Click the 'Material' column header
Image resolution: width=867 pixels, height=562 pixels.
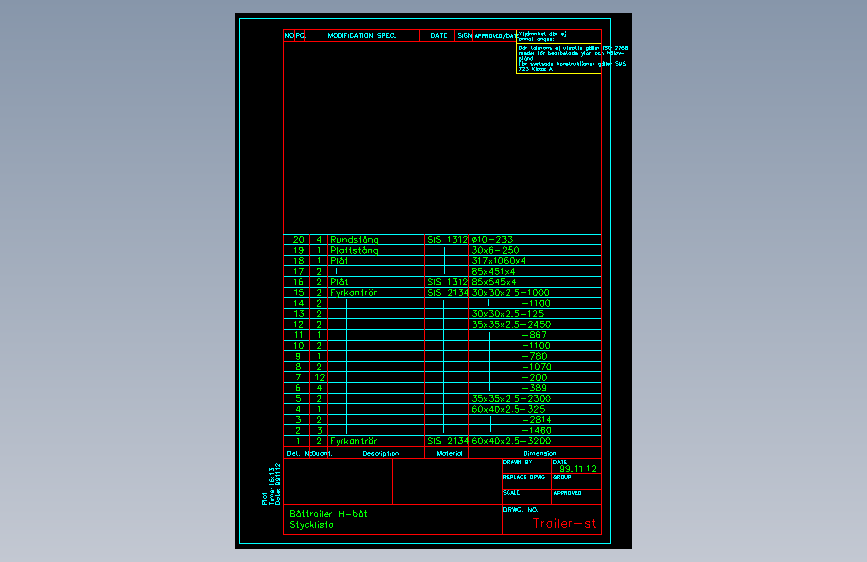[x=449, y=454]
